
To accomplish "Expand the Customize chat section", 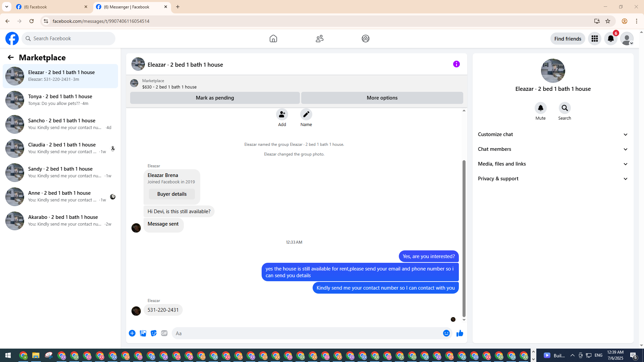I will click(553, 134).
